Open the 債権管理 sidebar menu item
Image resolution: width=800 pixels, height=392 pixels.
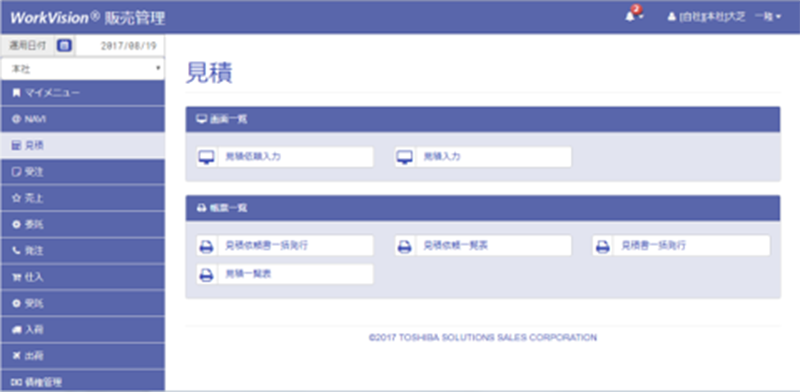click(83, 381)
